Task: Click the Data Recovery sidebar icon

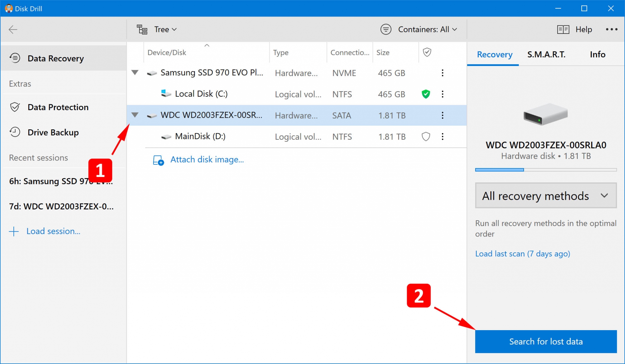Action: coord(15,58)
